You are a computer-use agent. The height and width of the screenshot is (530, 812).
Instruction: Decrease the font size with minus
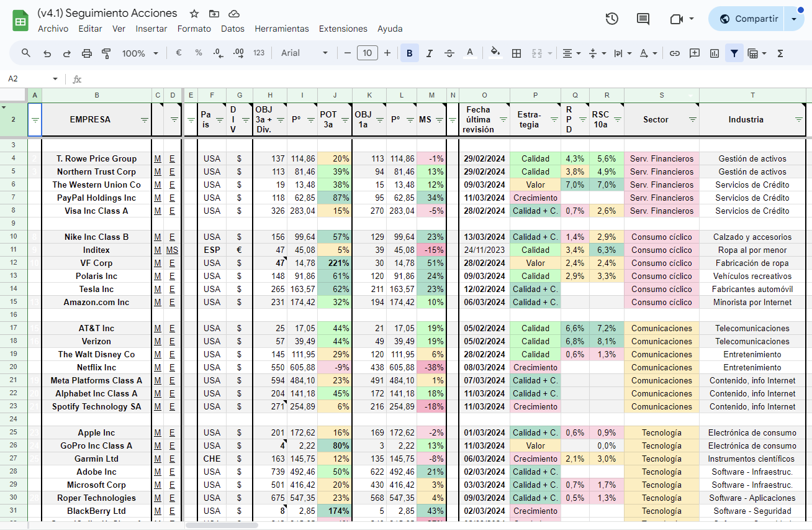(348, 53)
